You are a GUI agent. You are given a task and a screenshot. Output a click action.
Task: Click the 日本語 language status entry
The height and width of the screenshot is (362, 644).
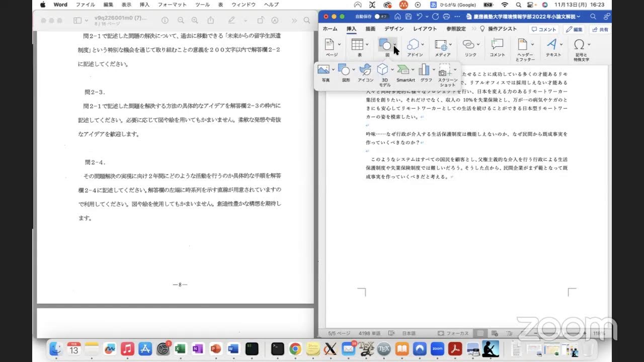pyautogui.click(x=409, y=333)
